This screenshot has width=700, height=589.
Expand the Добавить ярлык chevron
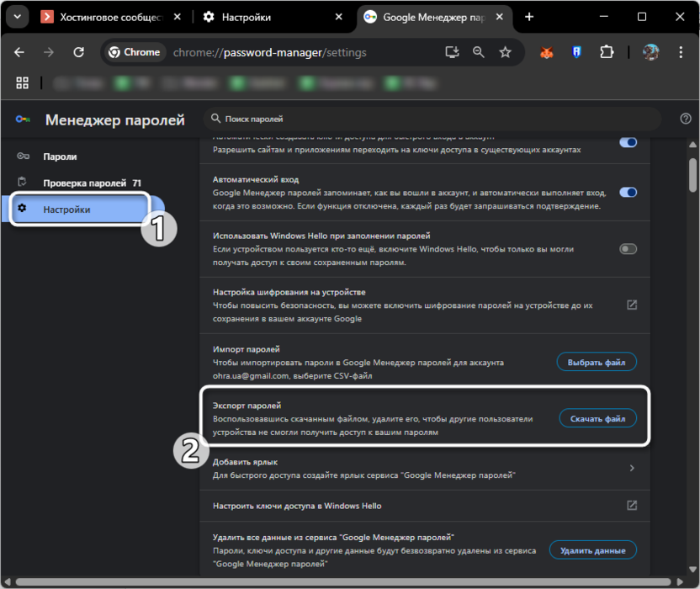click(632, 468)
